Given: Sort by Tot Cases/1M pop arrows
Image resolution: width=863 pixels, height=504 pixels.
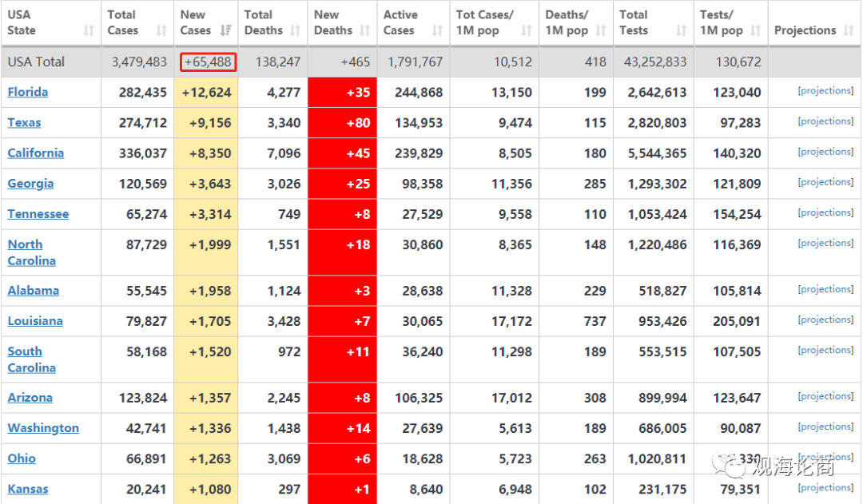Looking at the screenshot, I should click(527, 31).
